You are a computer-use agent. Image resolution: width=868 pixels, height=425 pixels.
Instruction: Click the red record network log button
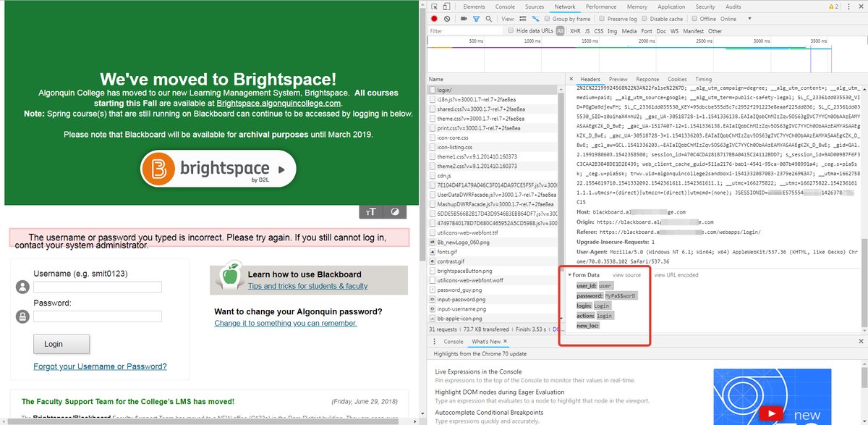[435, 19]
